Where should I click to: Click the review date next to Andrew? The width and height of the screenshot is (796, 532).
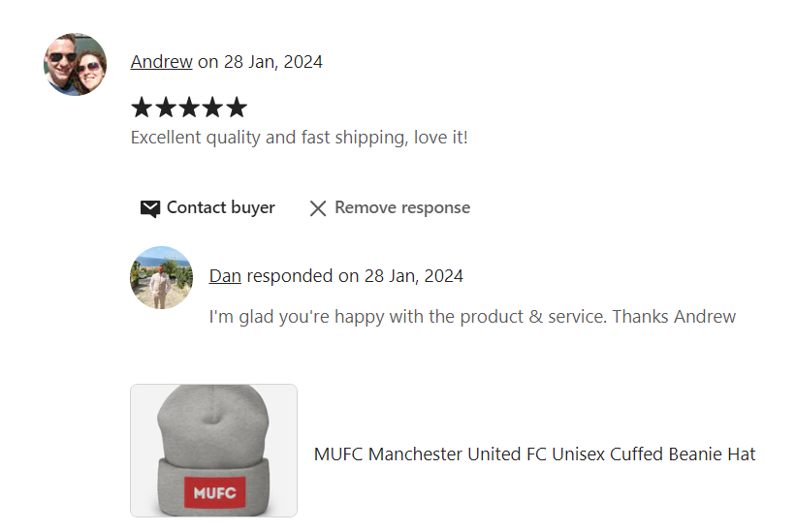point(272,62)
